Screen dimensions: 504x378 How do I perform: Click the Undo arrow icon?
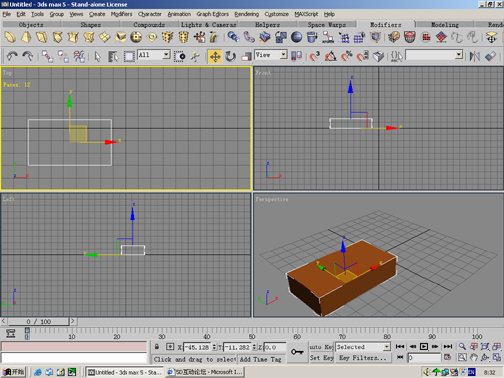coord(12,56)
